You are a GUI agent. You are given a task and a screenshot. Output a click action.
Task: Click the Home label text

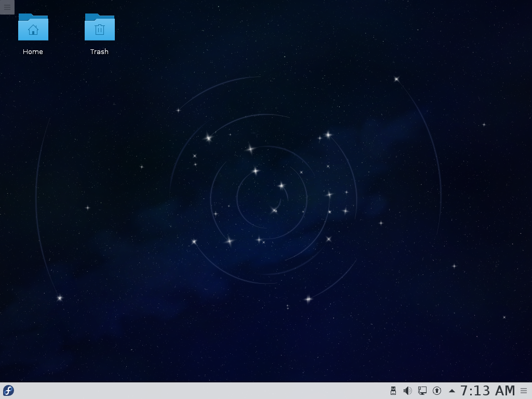pos(33,51)
